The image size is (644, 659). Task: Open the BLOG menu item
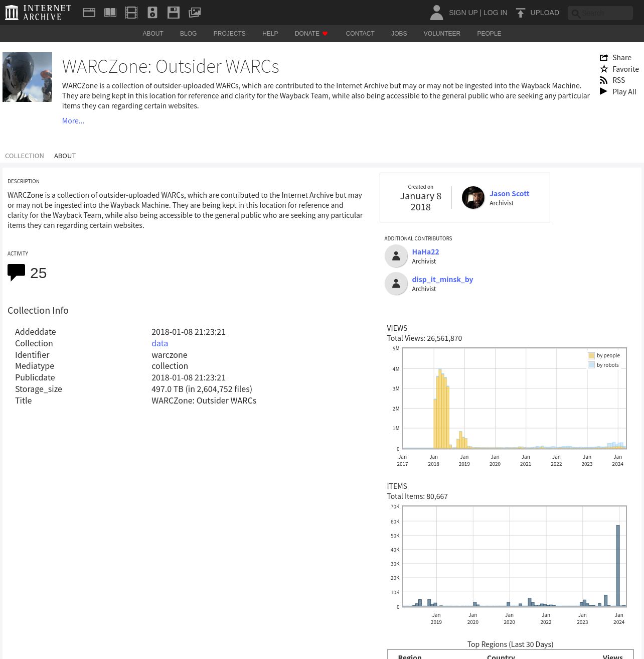click(x=189, y=34)
